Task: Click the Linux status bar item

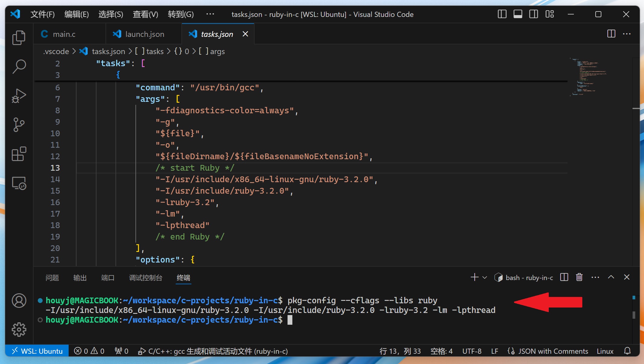Action: [x=605, y=351]
